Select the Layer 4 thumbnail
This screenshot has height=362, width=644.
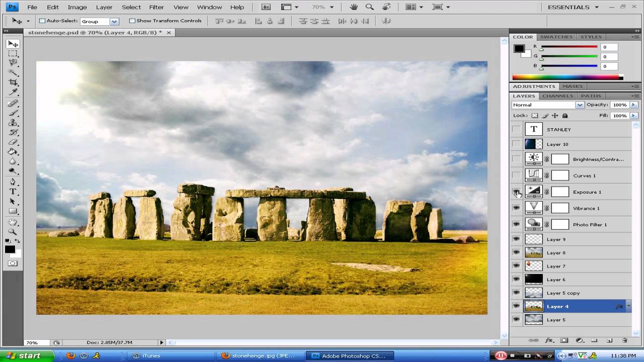[533, 306]
